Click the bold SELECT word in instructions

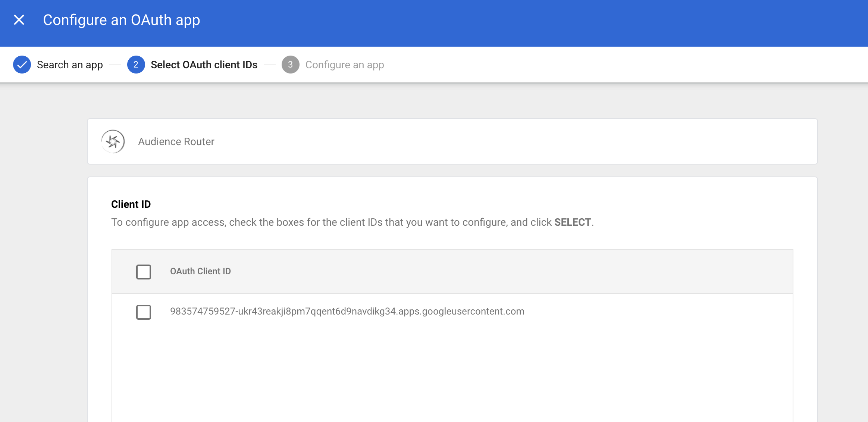572,222
